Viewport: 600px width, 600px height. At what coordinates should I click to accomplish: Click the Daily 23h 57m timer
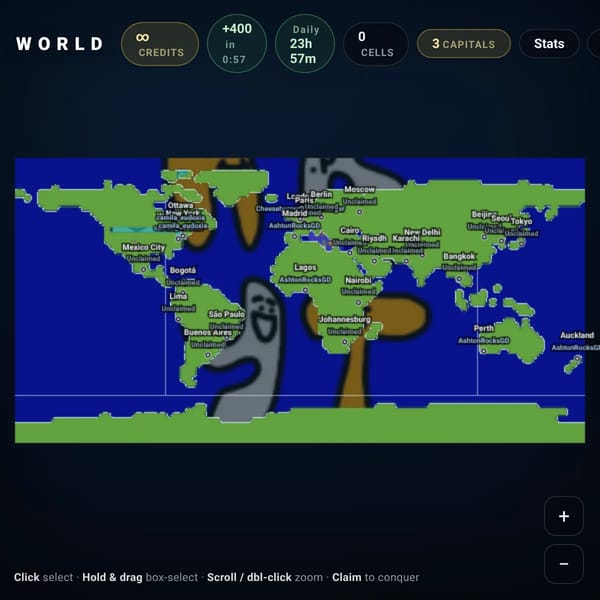pyautogui.click(x=305, y=44)
